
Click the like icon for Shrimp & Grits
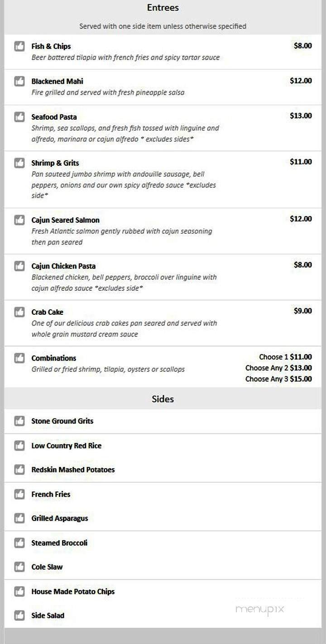click(19, 163)
